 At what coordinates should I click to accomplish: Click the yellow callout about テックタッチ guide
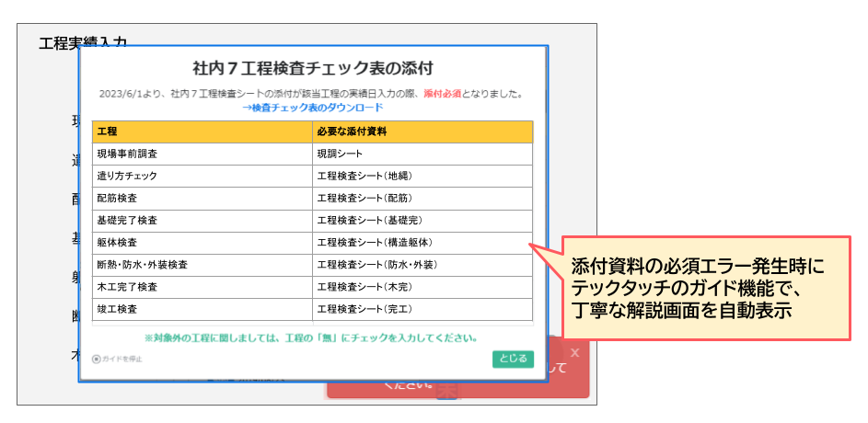696,288
